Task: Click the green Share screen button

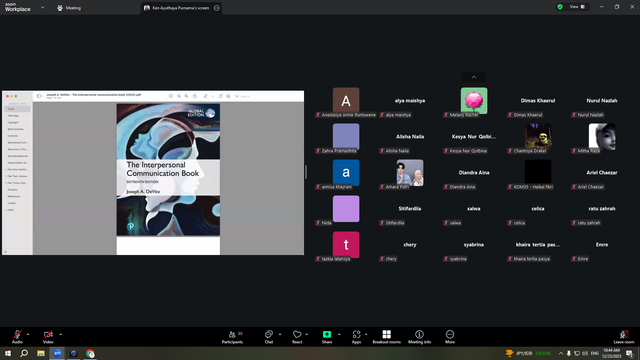Action: [327, 334]
